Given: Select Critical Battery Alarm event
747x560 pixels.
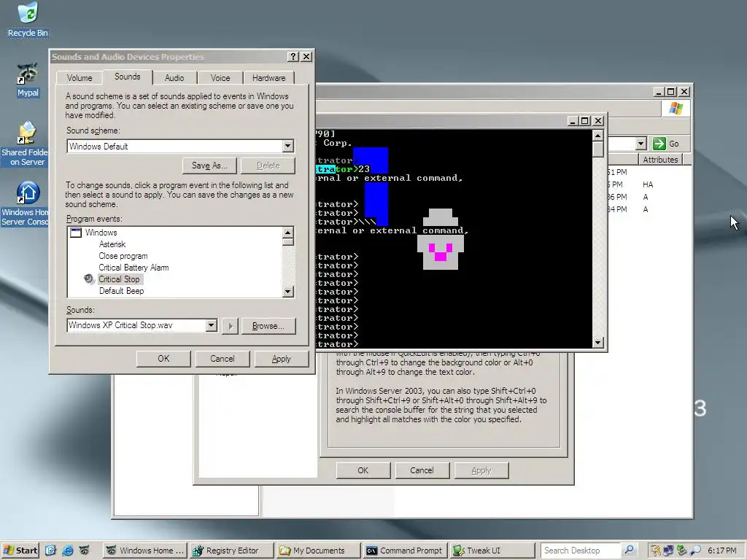Looking at the screenshot, I should pyautogui.click(x=134, y=268).
